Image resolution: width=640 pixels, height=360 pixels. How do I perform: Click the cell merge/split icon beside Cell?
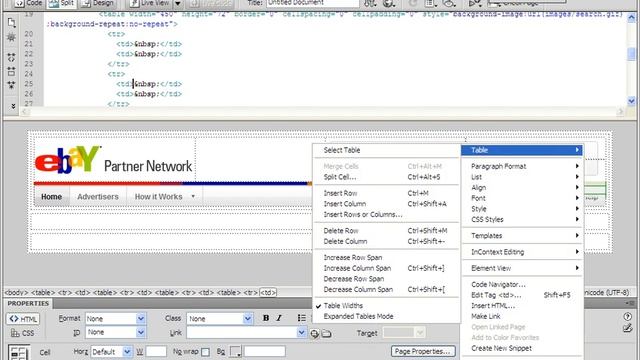point(19,353)
